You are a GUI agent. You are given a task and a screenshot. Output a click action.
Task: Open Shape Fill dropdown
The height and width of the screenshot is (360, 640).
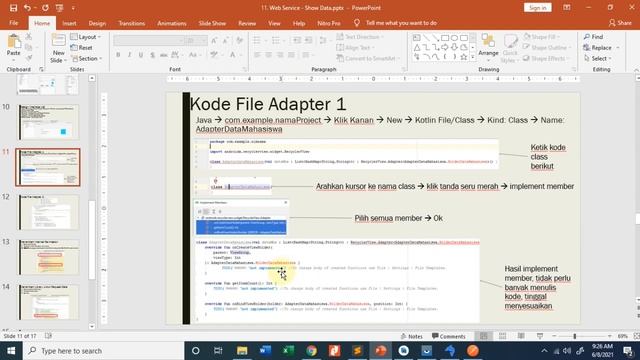(x=541, y=37)
